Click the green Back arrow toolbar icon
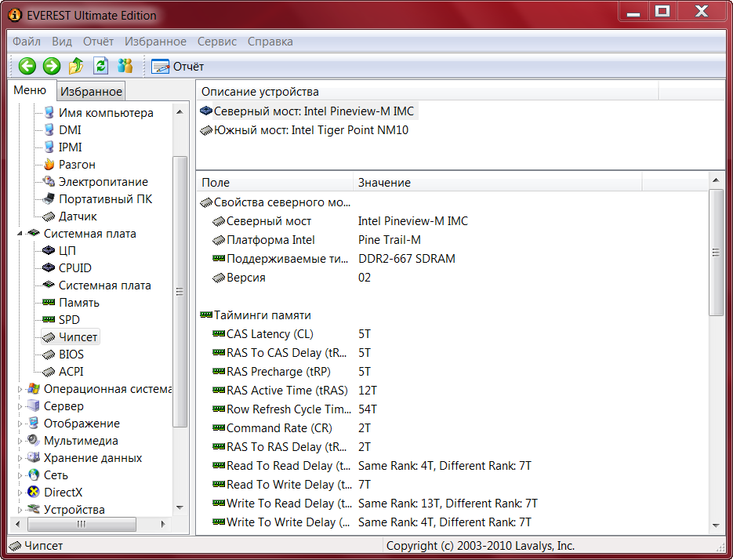 coord(27,67)
